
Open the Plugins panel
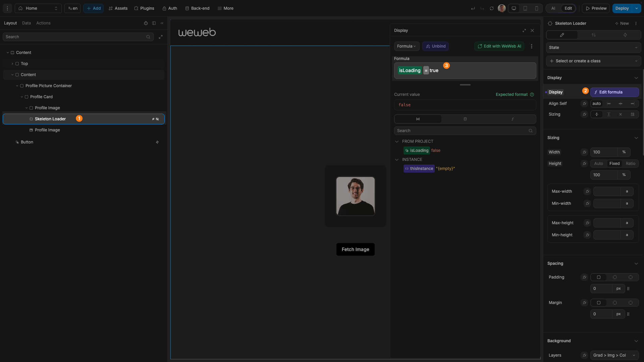pyautogui.click(x=144, y=8)
